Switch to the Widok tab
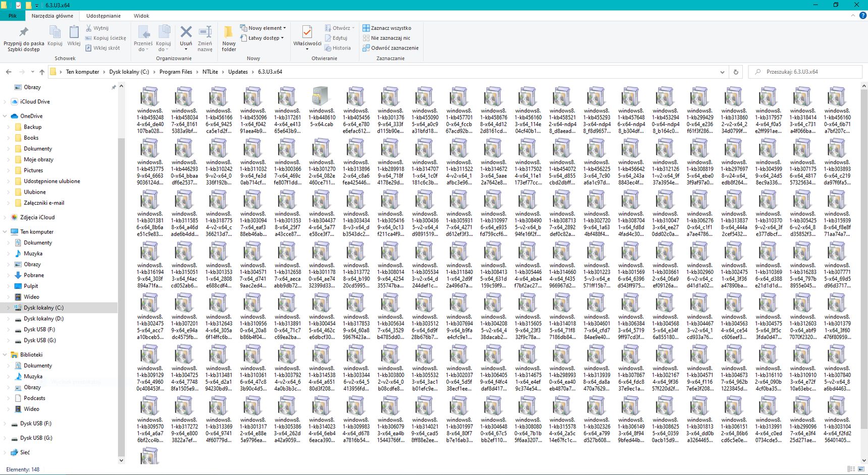The width and height of the screenshot is (868, 475). pyautogui.click(x=141, y=16)
